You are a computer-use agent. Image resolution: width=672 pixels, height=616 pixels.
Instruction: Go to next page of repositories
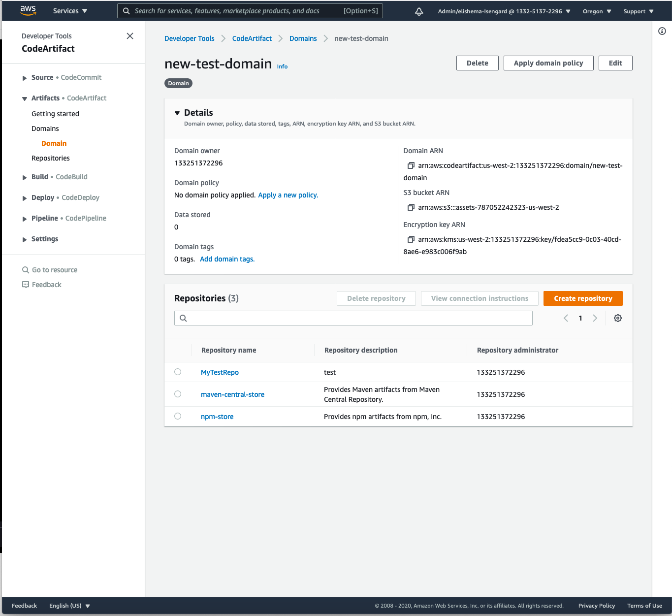click(595, 318)
